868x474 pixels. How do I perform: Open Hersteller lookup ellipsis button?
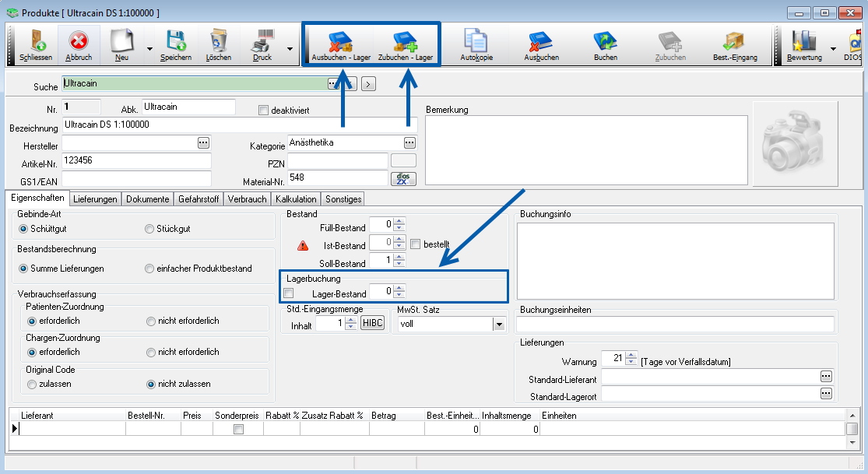(x=204, y=143)
